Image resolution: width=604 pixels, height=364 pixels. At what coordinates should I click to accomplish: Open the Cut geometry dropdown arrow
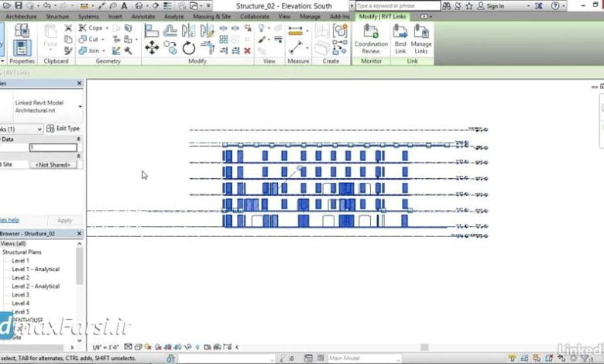click(x=103, y=39)
